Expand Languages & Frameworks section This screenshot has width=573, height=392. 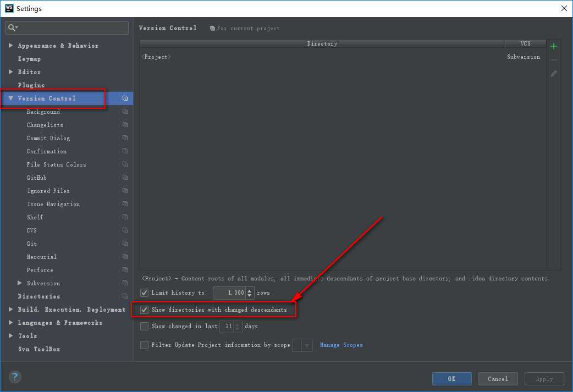click(10, 322)
